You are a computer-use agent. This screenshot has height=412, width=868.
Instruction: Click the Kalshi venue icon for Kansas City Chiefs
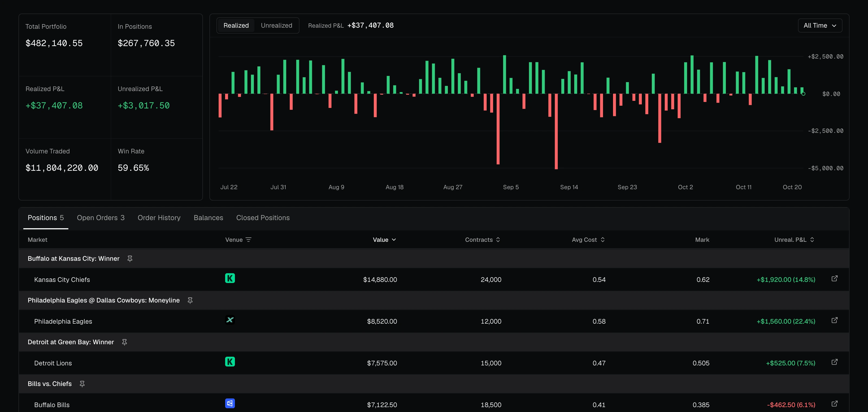coord(230,278)
